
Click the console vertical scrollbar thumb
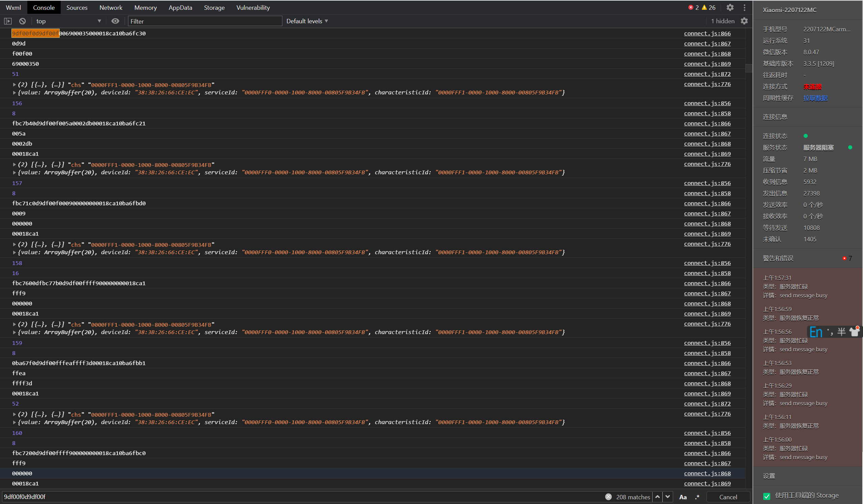click(x=749, y=68)
